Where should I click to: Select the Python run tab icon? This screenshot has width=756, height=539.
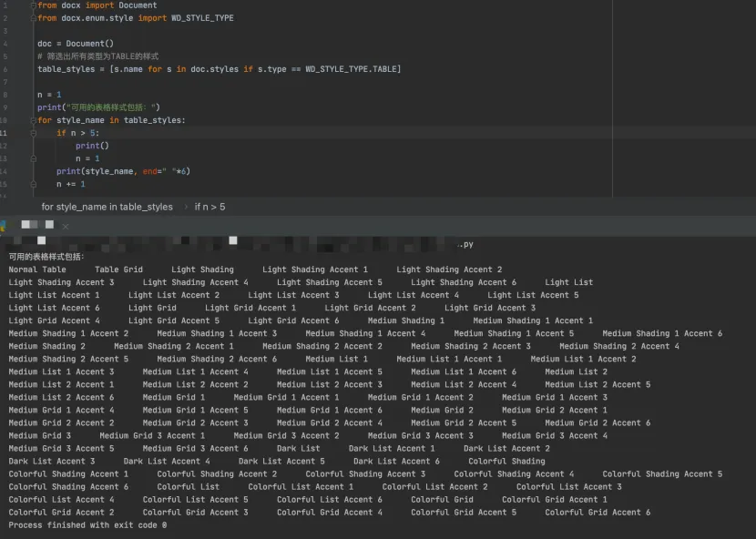point(3,225)
